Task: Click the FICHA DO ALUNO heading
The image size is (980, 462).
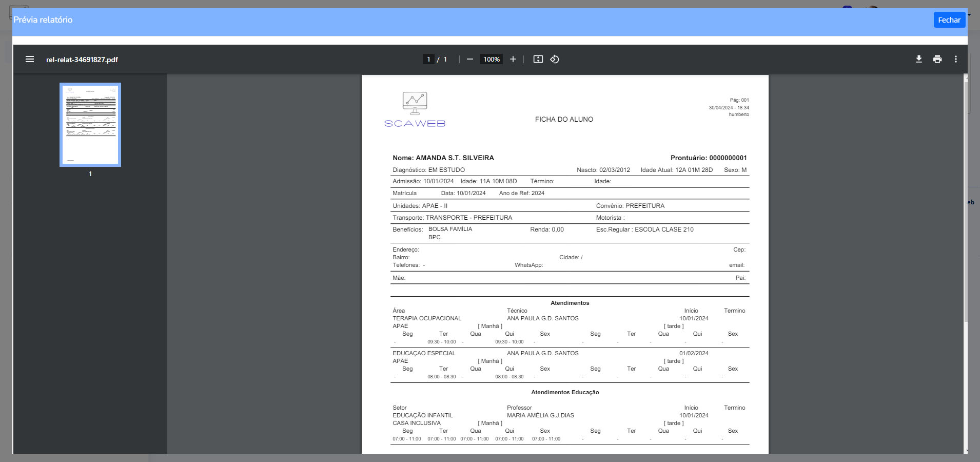Action: click(x=564, y=119)
